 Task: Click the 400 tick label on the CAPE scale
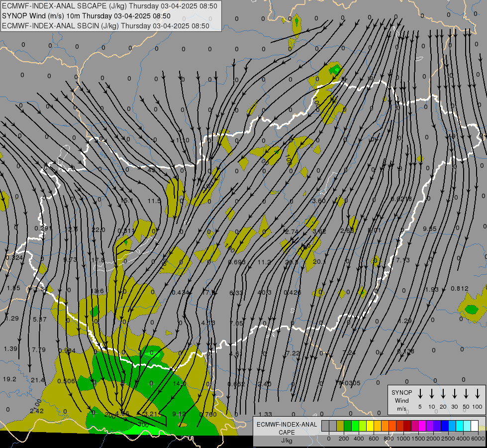(359, 439)
